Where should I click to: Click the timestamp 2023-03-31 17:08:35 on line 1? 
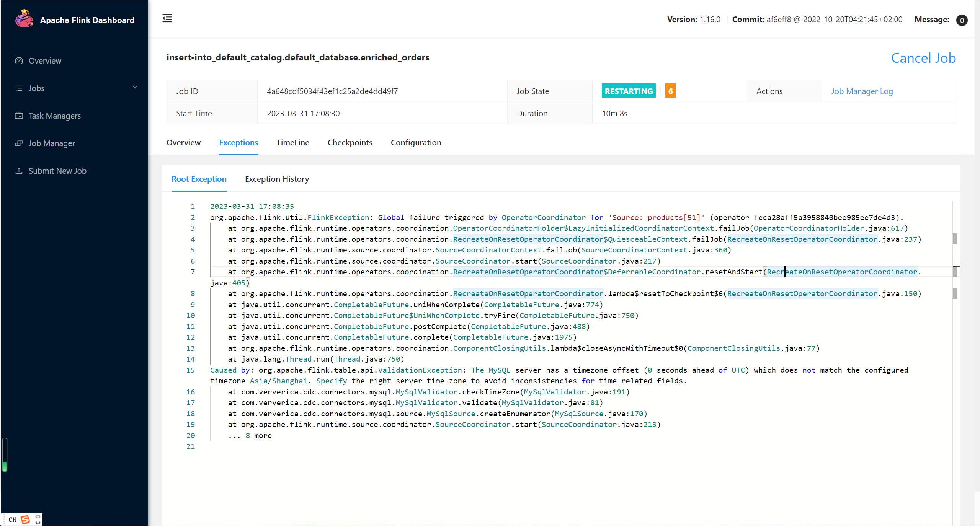click(252, 206)
